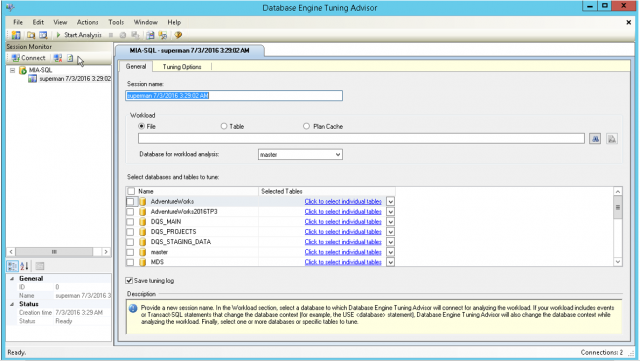Browse for a workload file icon
640x361 pixels.
point(595,139)
